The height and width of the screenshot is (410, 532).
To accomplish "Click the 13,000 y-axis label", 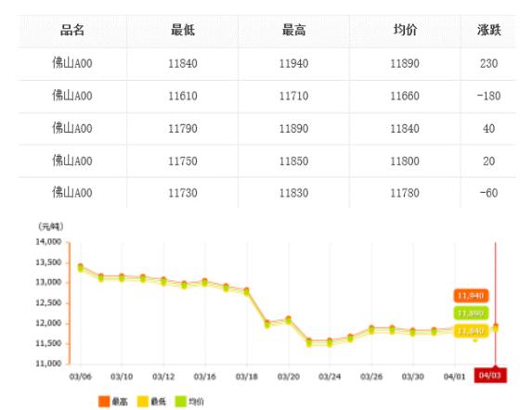I will (x=49, y=282).
